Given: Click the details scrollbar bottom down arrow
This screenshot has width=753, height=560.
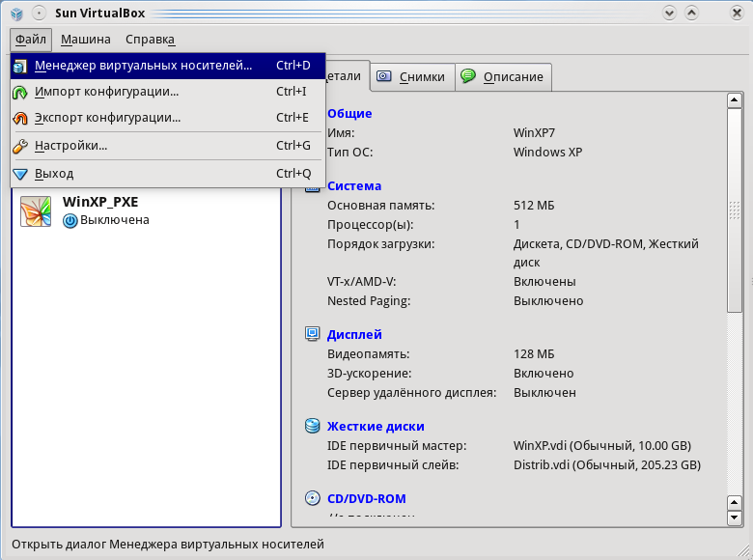Looking at the screenshot, I should coord(735,518).
